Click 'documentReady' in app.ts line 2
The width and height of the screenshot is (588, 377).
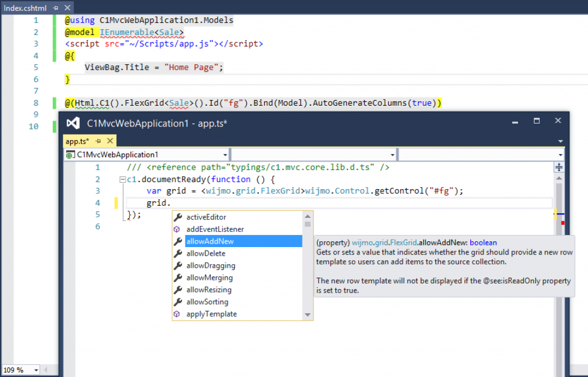173,179
